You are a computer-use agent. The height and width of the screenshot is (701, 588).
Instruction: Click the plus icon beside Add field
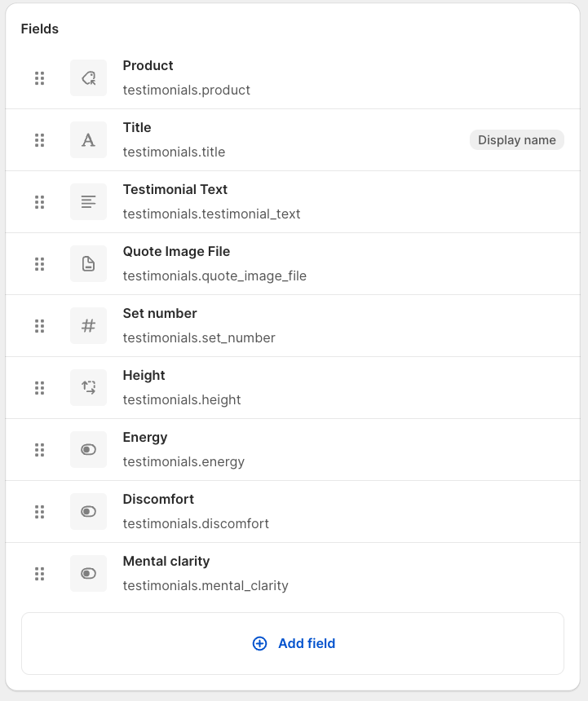pos(259,644)
